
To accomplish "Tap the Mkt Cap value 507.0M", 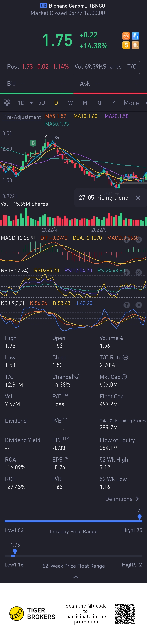I will click(108, 384).
